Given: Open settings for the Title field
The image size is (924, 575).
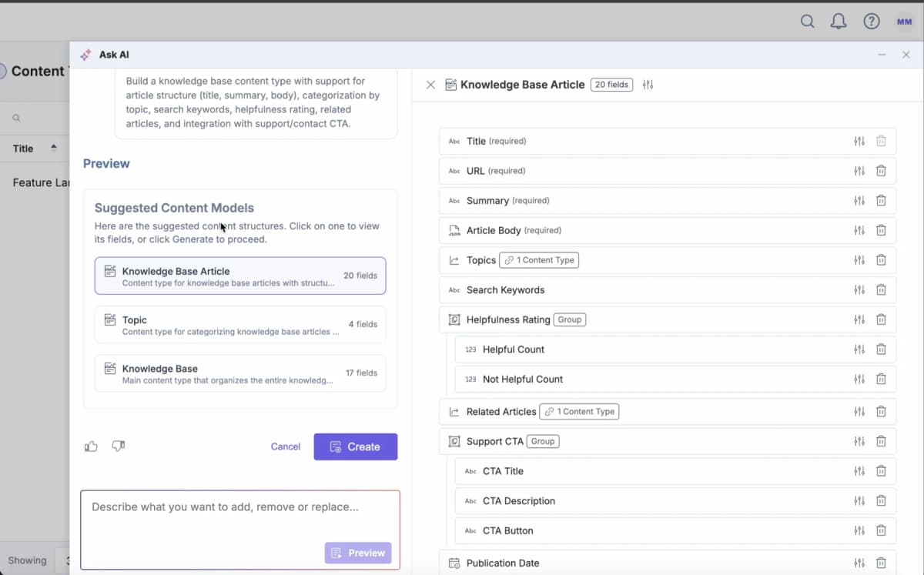Looking at the screenshot, I should pos(859,141).
